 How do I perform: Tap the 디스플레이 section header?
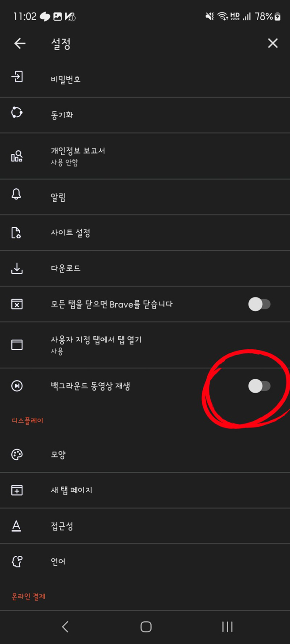point(28,420)
